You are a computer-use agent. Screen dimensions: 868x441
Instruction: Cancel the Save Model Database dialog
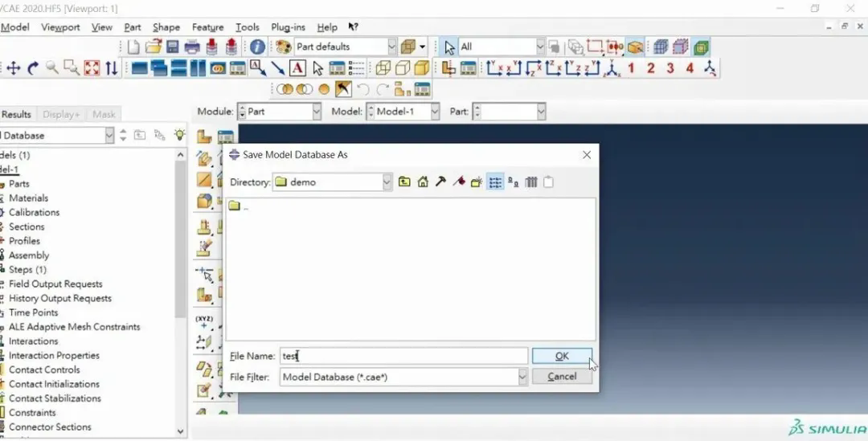click(x=562, y=377)
